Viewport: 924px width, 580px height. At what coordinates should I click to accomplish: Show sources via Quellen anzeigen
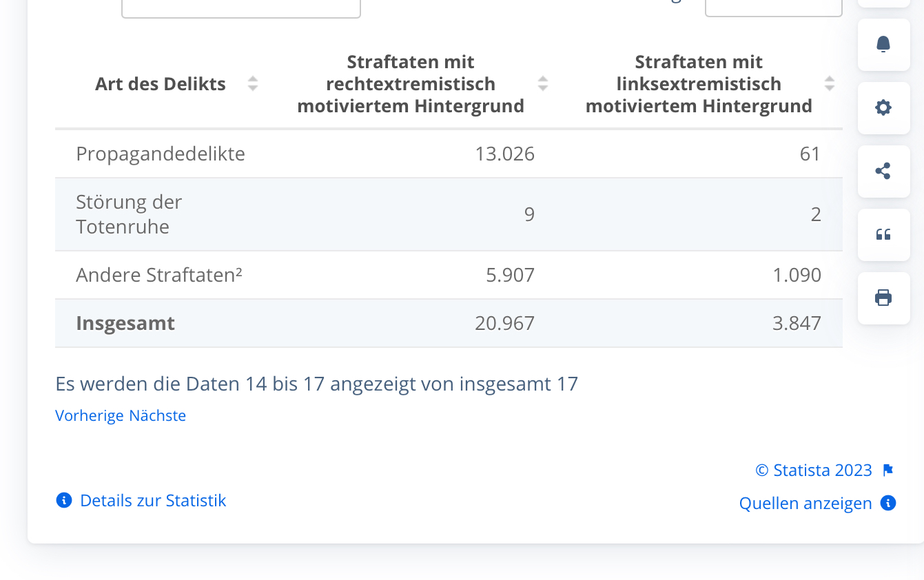pos(805,504)
